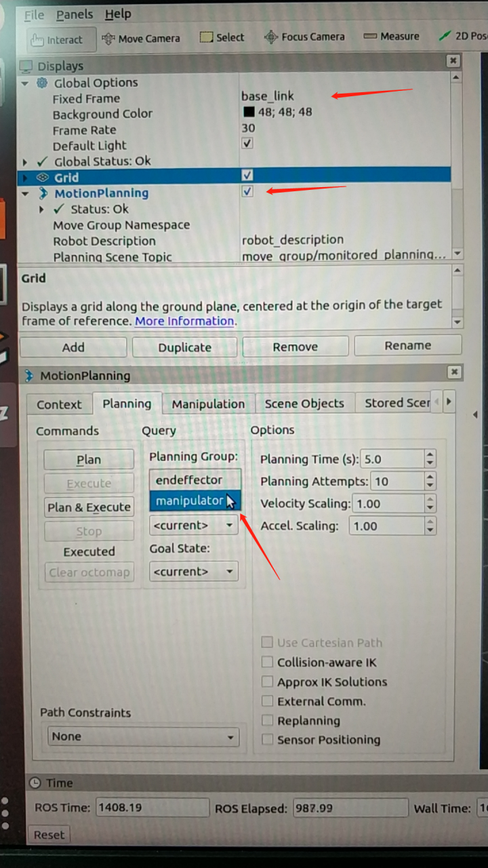488x868 pixels.
Task: Enable Collision-aware IK option
Action: coord(267,663)
